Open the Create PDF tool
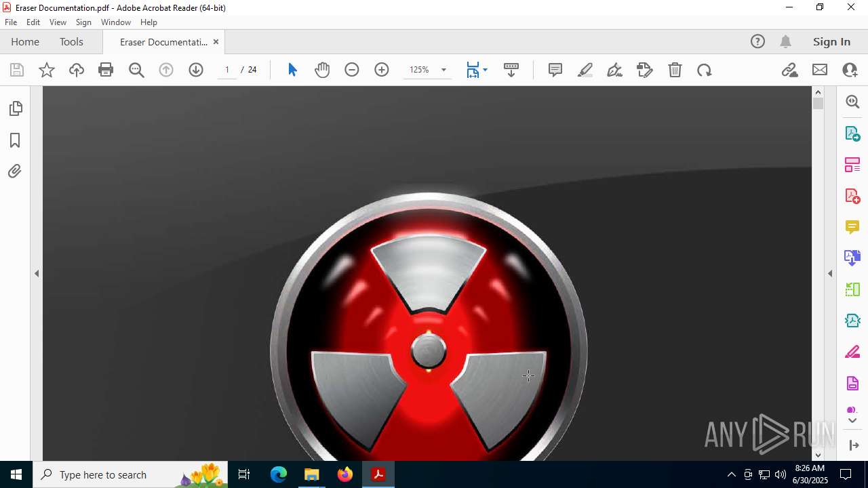Viewport: 868px width, 488px height. [x=852, y=196]
